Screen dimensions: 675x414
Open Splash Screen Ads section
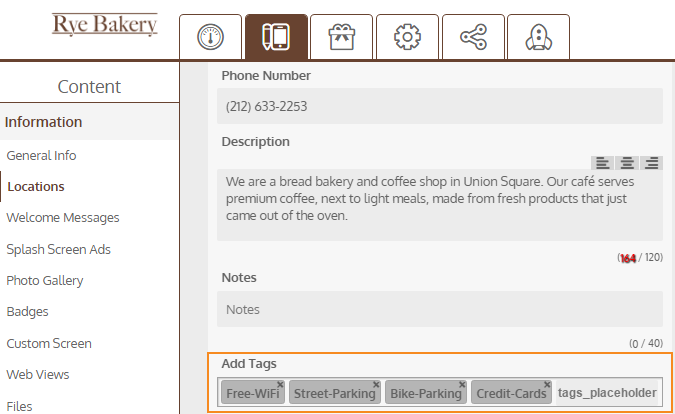click(59, 249)
